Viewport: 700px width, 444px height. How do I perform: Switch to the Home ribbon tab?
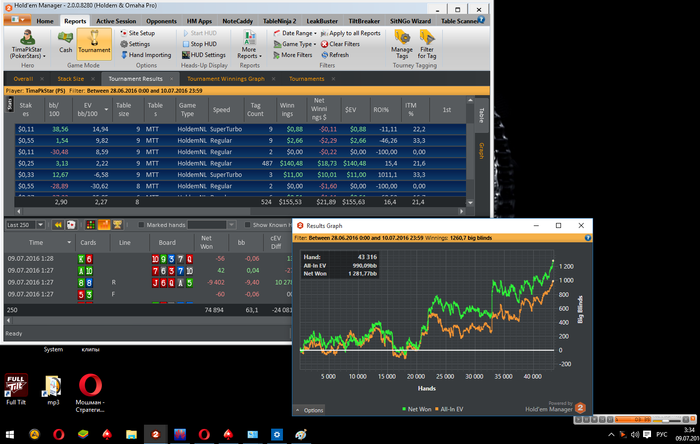pos(45,21)
